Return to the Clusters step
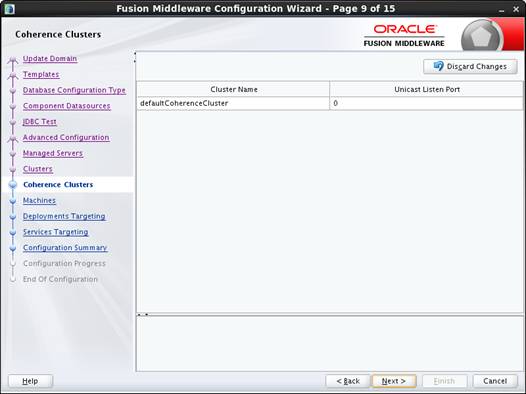Screen dimensions: 526x394 pos(38,169)
